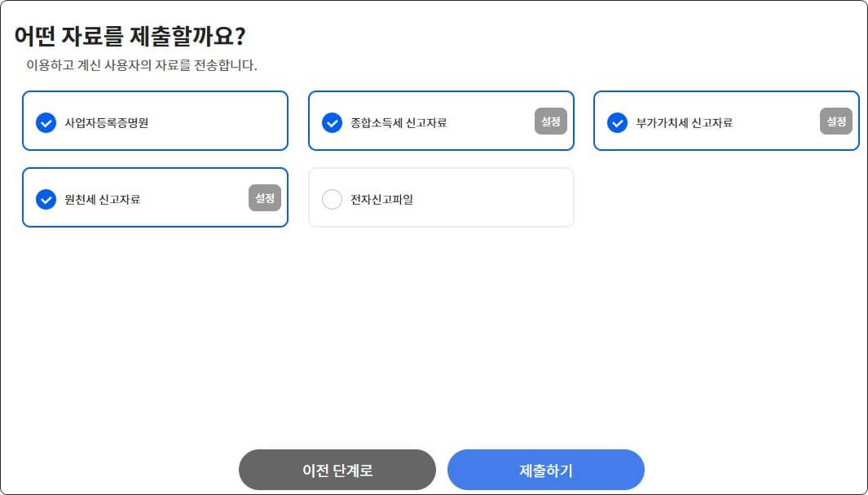868x495 pixels.
Task: Deselect the 부가가치세 신고자료 check circle
Action: coord(618,122)
